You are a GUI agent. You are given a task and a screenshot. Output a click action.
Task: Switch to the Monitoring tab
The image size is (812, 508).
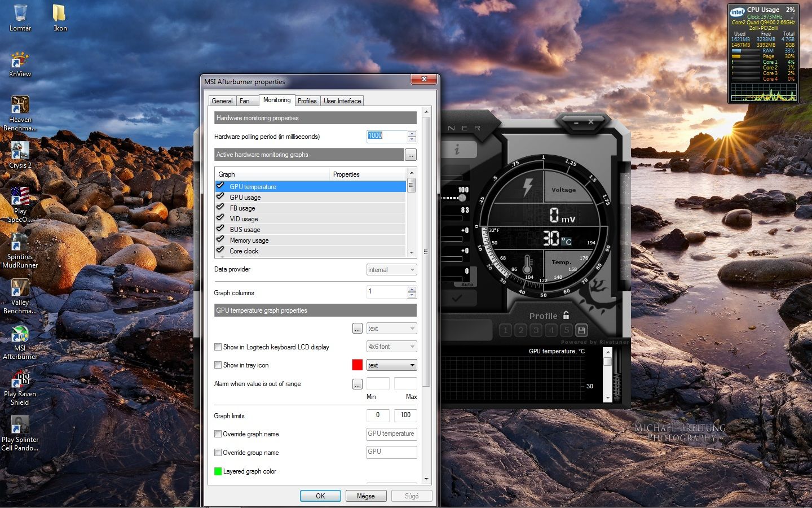(x=277, y=100)
